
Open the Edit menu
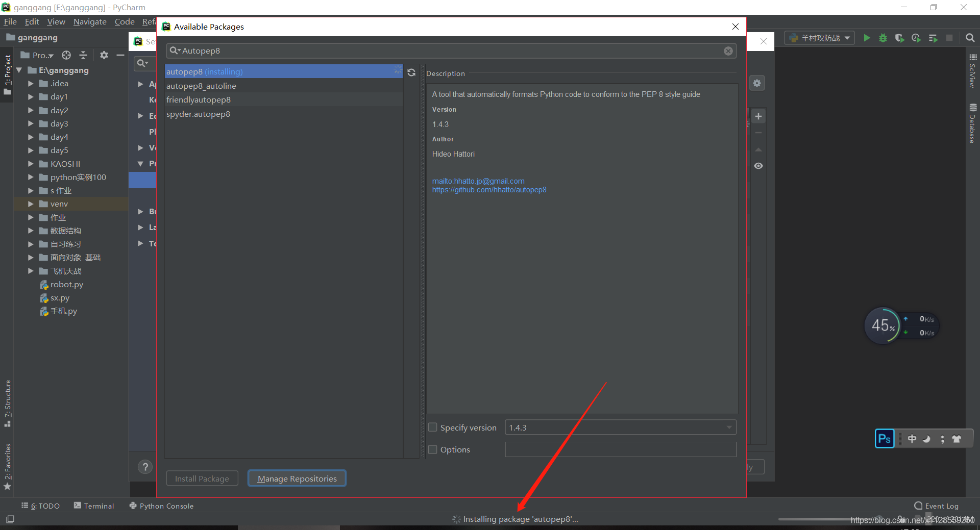coord(32,21)
